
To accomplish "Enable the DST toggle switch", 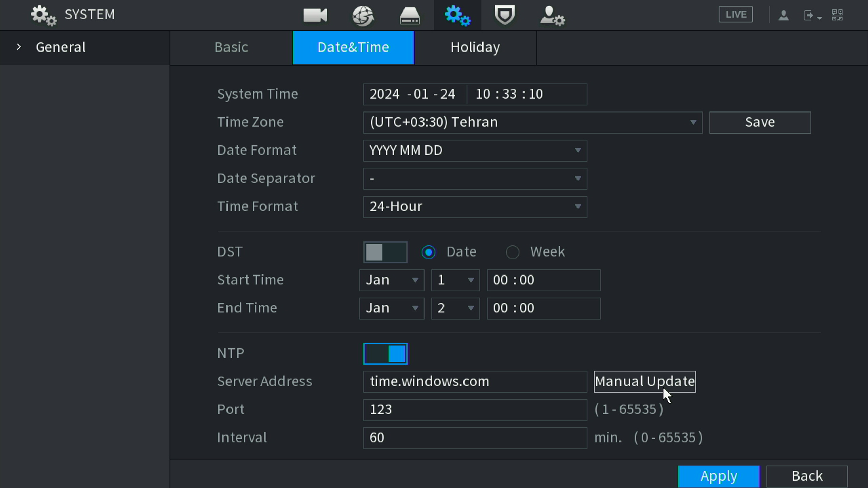I will coord(385,252).
